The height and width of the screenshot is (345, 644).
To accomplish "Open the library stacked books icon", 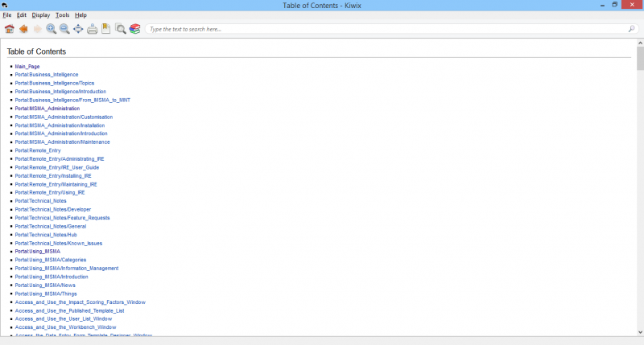I will [x=134, y=29].
